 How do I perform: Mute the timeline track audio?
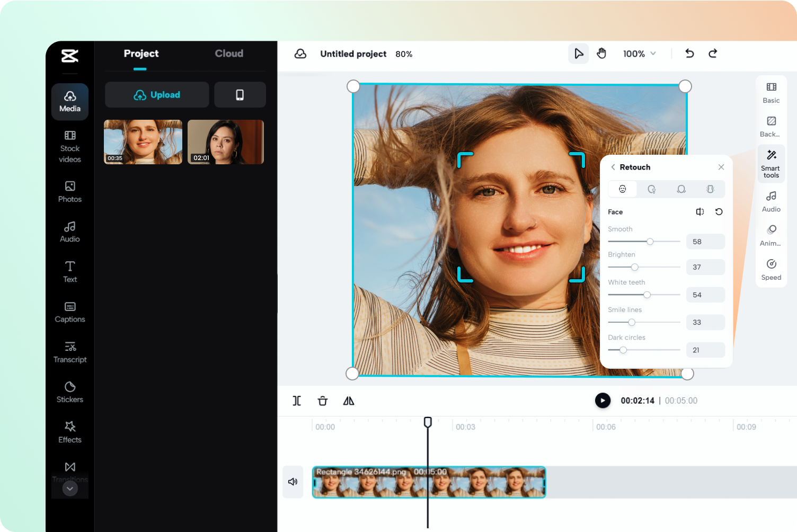point(293,482)
